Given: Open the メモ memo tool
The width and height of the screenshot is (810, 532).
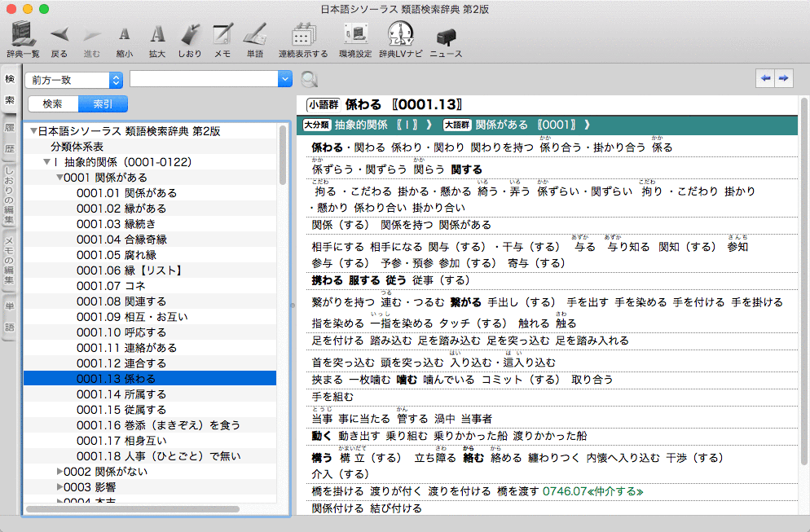Looking at the screenshot, I should 222,34.
